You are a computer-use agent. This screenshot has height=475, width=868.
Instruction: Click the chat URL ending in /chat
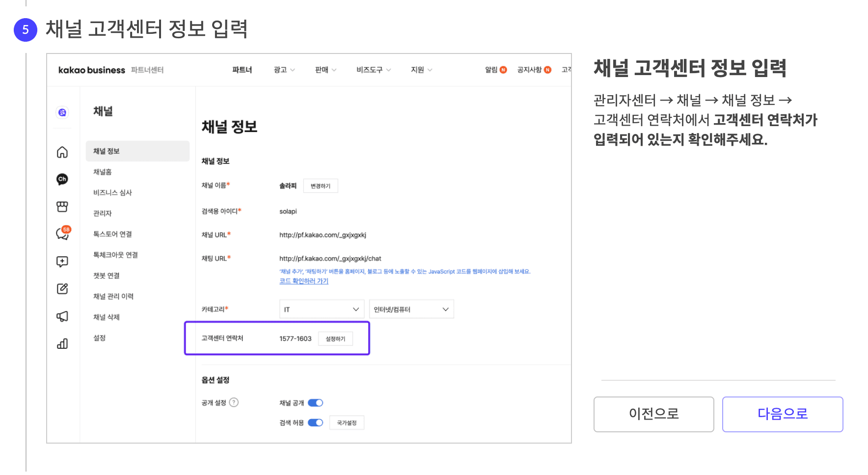tap(330, 258)
